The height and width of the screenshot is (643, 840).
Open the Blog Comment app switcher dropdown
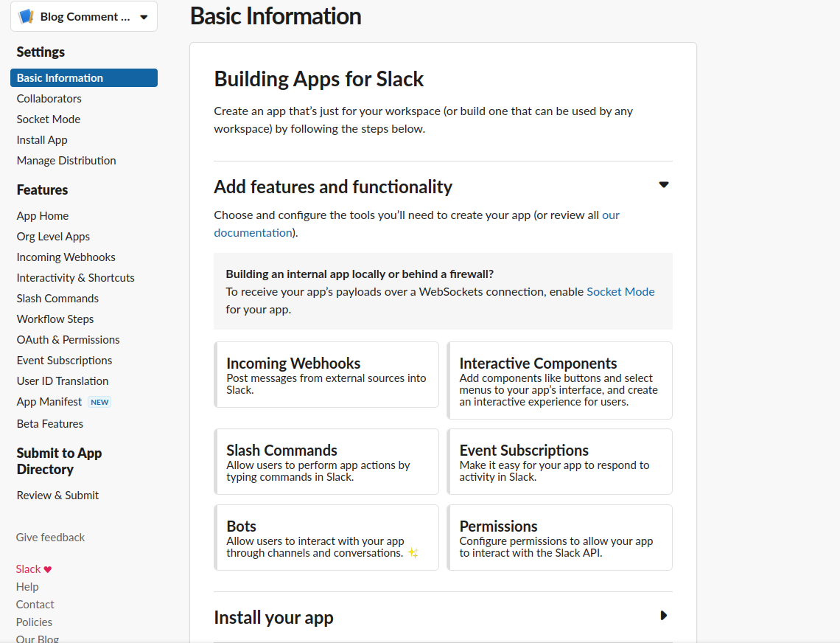(84, 17)
